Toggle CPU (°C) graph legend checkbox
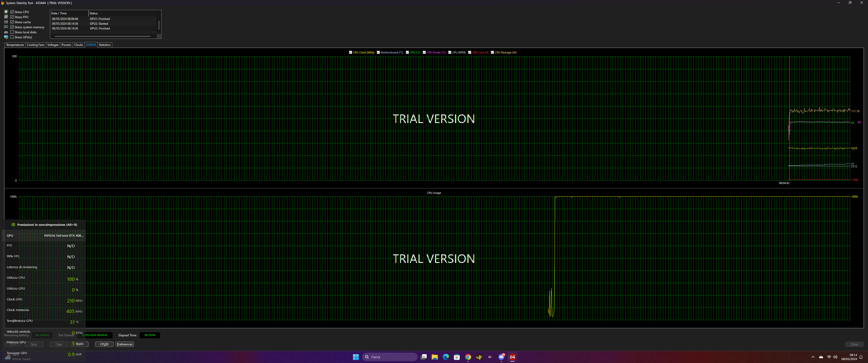The width and height of the screenshot is (868, 363). (408, 52)
